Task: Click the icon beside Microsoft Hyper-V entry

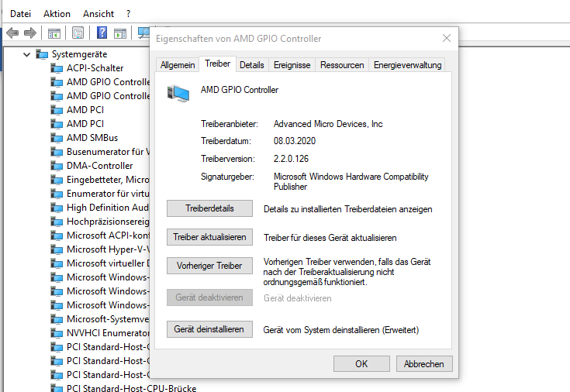Action: coord(57,249)
